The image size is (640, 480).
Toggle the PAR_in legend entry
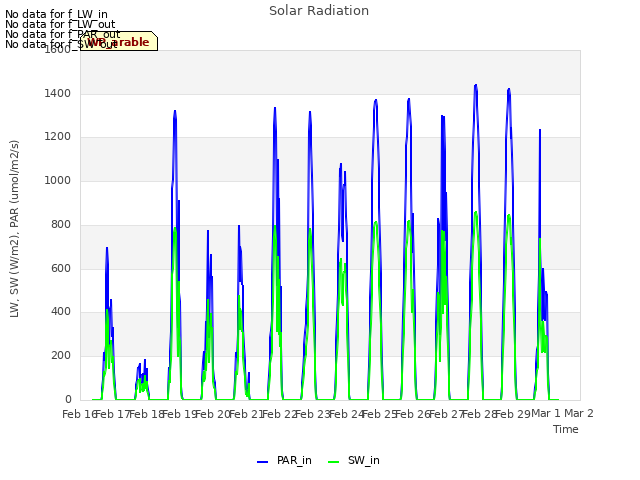tap(284, 460)
